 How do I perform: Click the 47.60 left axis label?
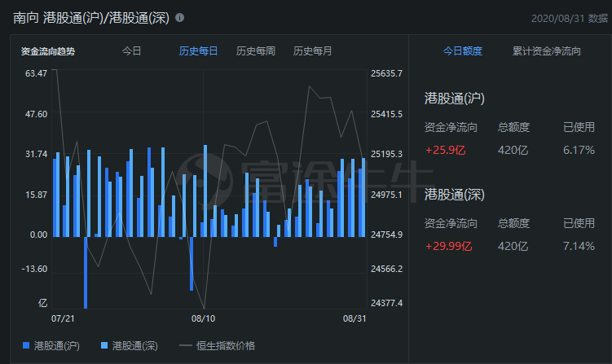(37, 114)
